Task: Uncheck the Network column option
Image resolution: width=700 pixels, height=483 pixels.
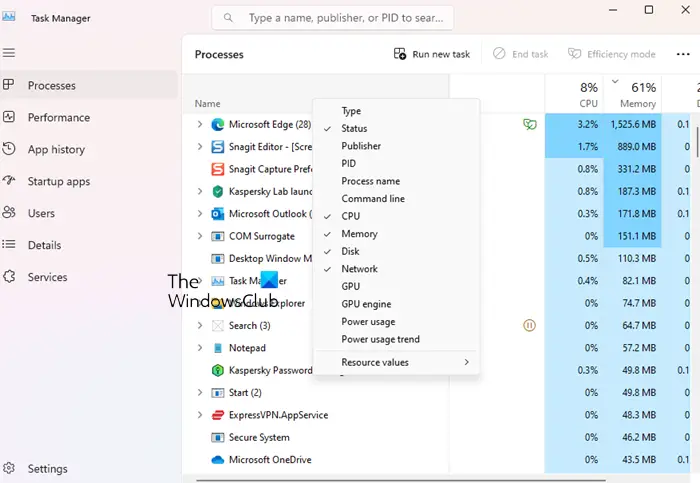Action: click(x=397, y=269)
